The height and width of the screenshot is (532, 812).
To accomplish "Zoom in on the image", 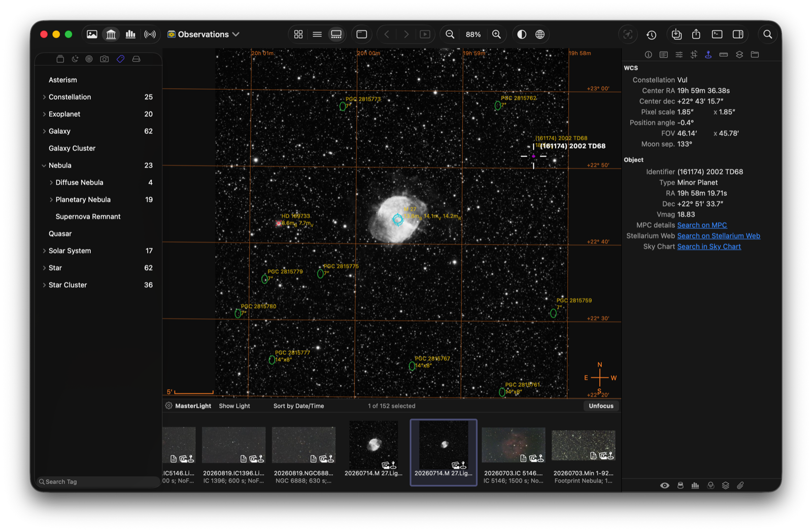I will pyautogui.click(x=496, y=35).
